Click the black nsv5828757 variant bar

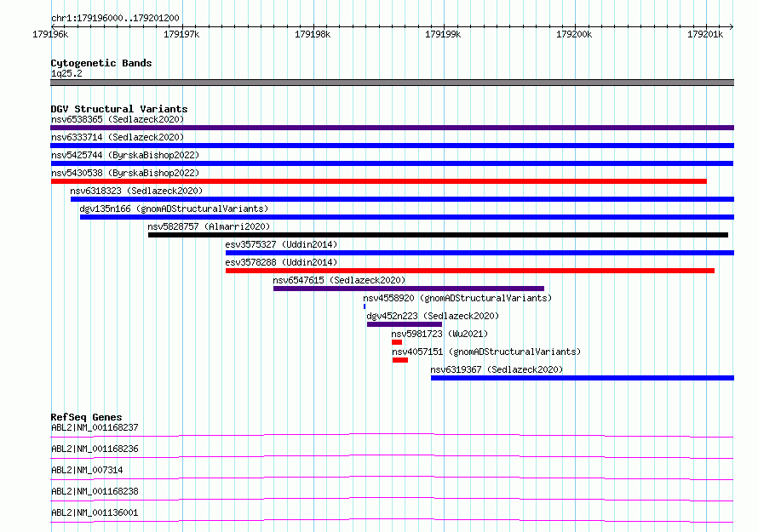click(438, 235)
